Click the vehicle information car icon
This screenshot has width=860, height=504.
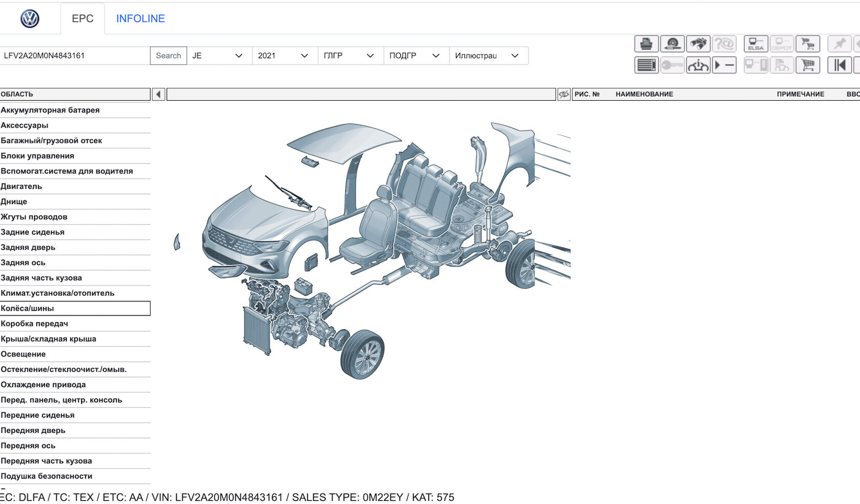[x=698, y=65]
